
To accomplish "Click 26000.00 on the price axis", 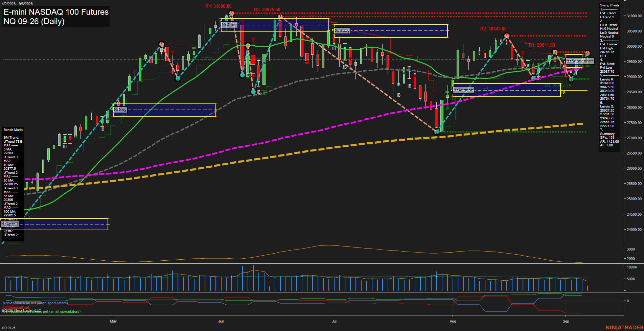I will click(634, 168).
